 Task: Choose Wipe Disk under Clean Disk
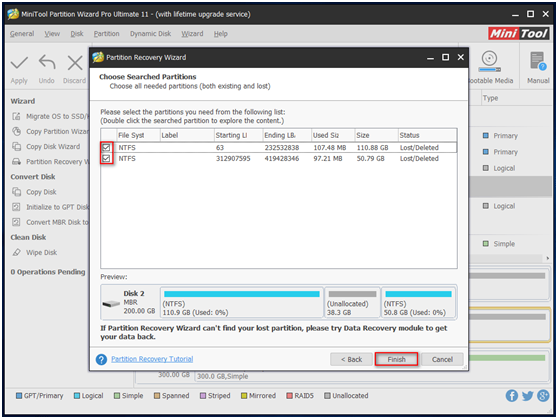[x=35, y=252]
